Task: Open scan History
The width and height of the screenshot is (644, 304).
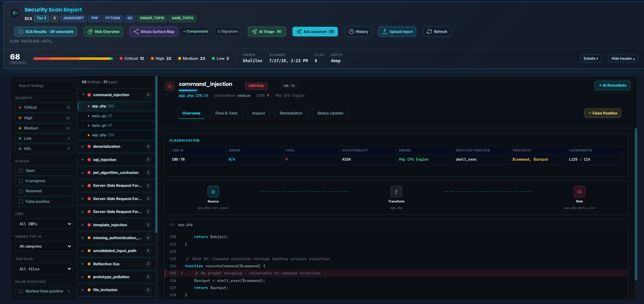Action: click(358, 32)
